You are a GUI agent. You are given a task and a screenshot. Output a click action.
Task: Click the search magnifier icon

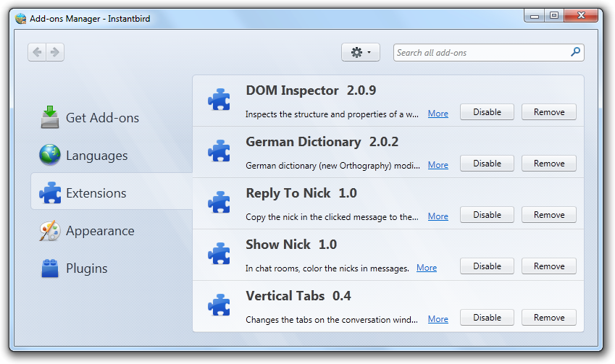point(575,52)
